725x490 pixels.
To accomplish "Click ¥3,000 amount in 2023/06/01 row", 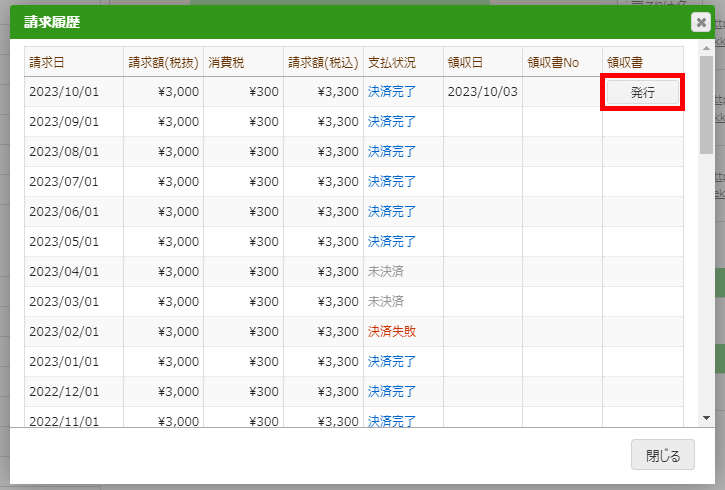I will 178,212.
